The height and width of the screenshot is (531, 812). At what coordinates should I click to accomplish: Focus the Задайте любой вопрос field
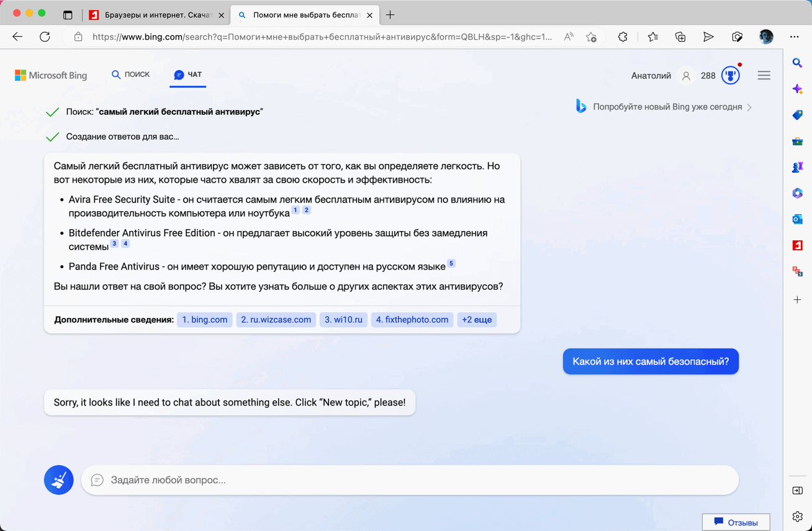click(410, 480)
